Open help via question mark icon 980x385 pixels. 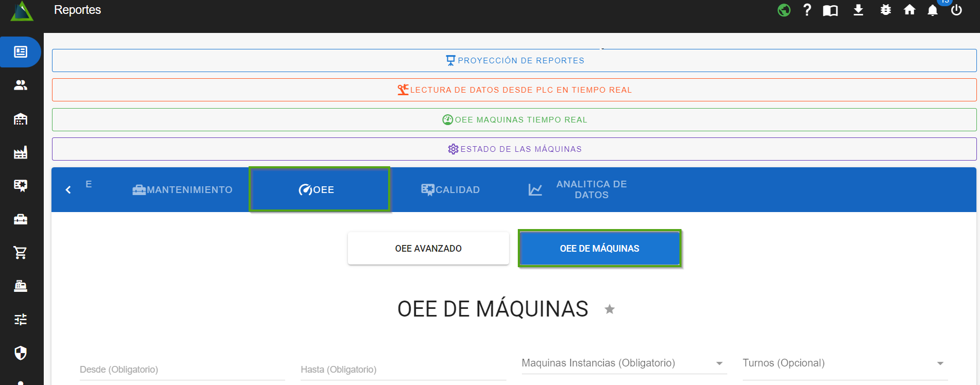click(x=807, y=10)
